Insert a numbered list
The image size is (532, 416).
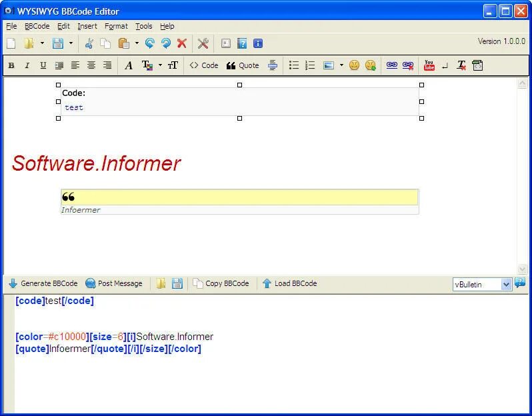point(310,65)
